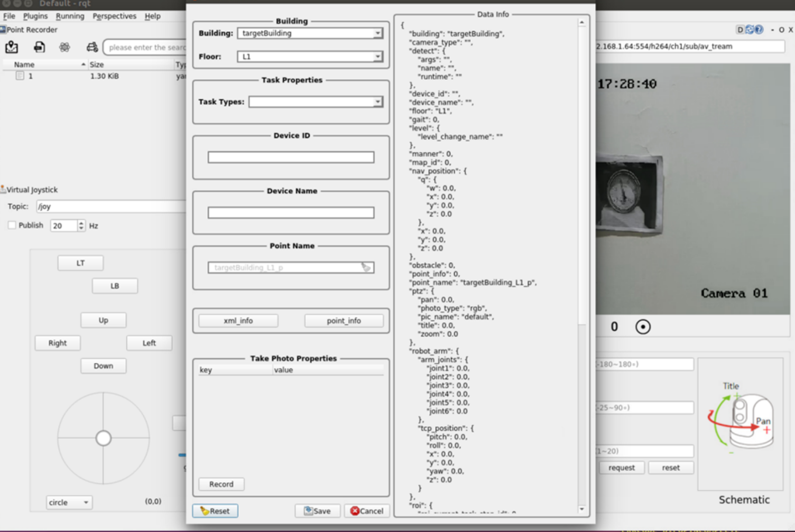Click the Right joystick button
Viewport: 795px width, 532px height.
pyautogui.click(x=58, y=343)
